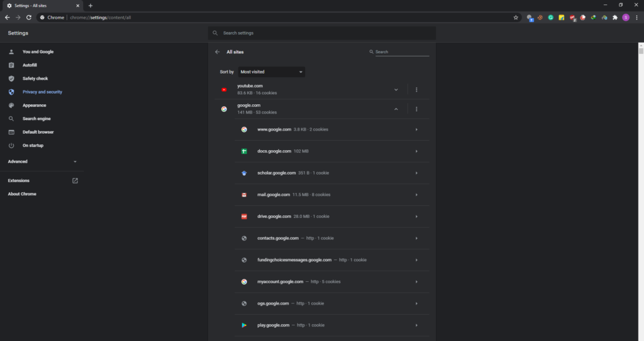The image size is (644, 341).
Task: Expand the Advanced settings section
Action: click(42, 161)
